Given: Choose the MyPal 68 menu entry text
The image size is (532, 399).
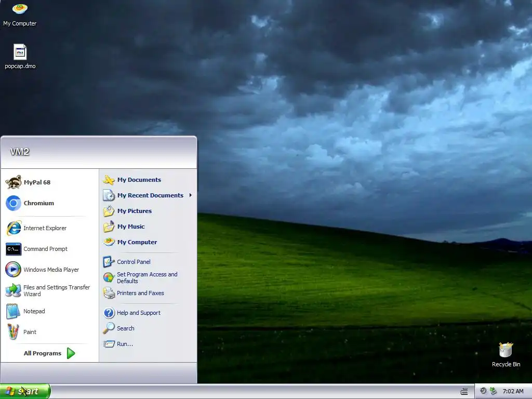Looking at the screenshot, I should 37,182.
